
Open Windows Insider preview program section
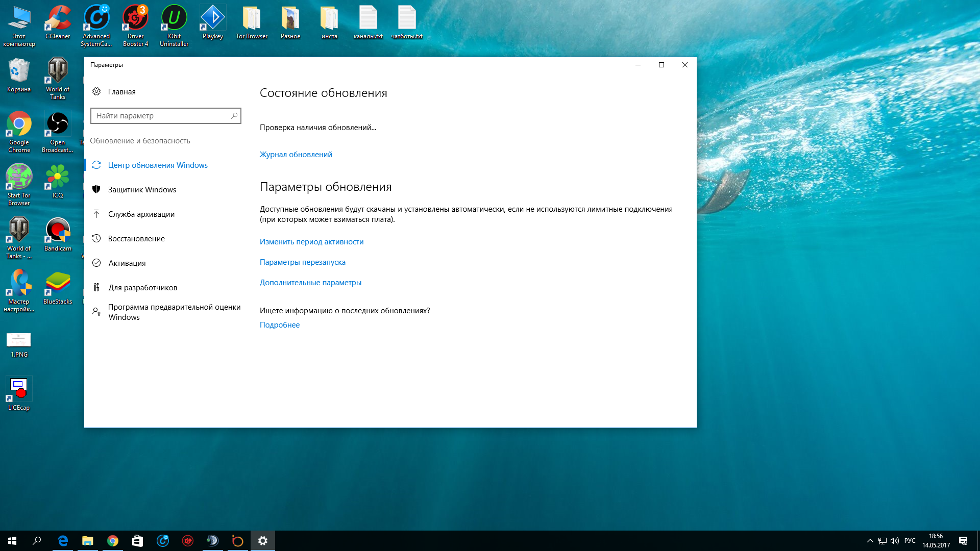(174, 312)
